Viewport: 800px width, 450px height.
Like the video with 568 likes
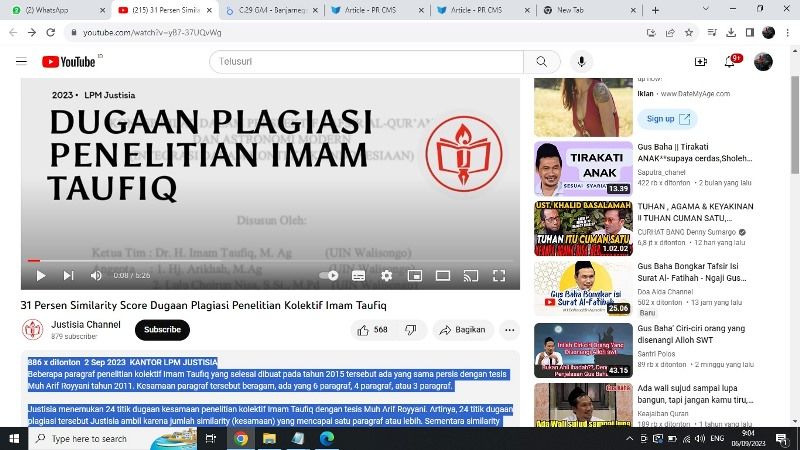(x=372, y=330)
